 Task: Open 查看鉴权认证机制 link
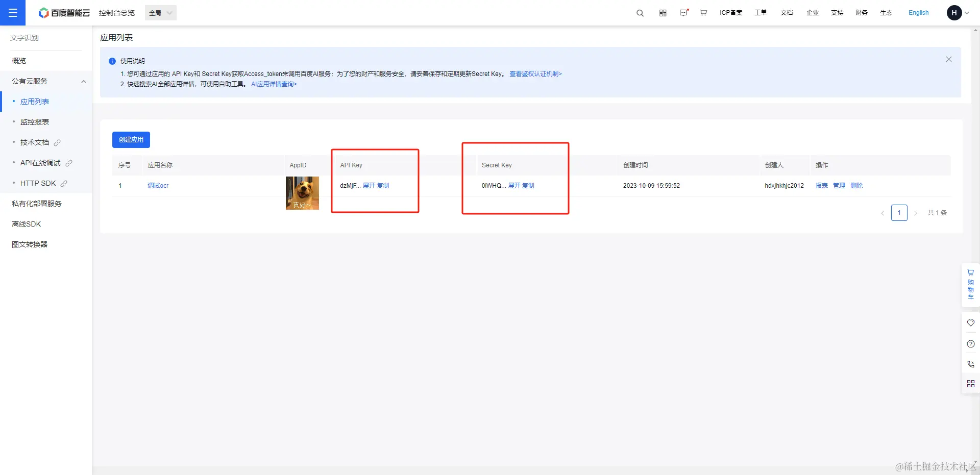535,74
